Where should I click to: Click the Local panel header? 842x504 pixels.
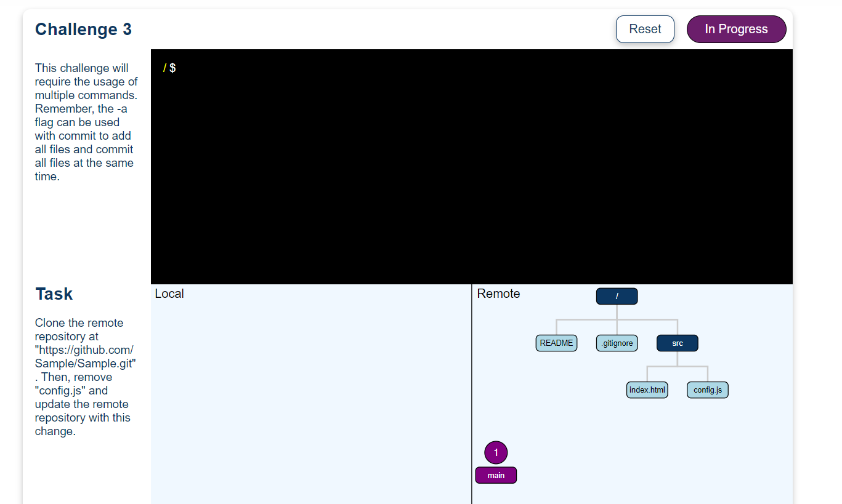click(169, 294)
